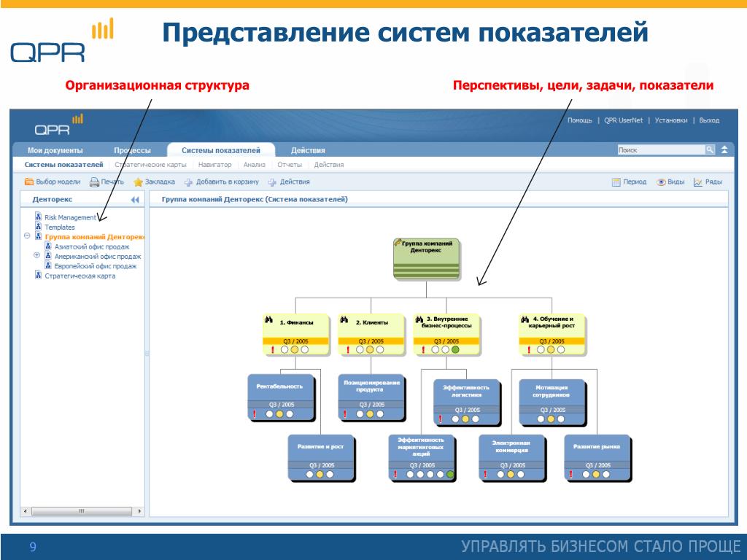Open the Рентабельность objective box
Image resolution: width=747 pixels, height=560 pixels.
point(281,397)
